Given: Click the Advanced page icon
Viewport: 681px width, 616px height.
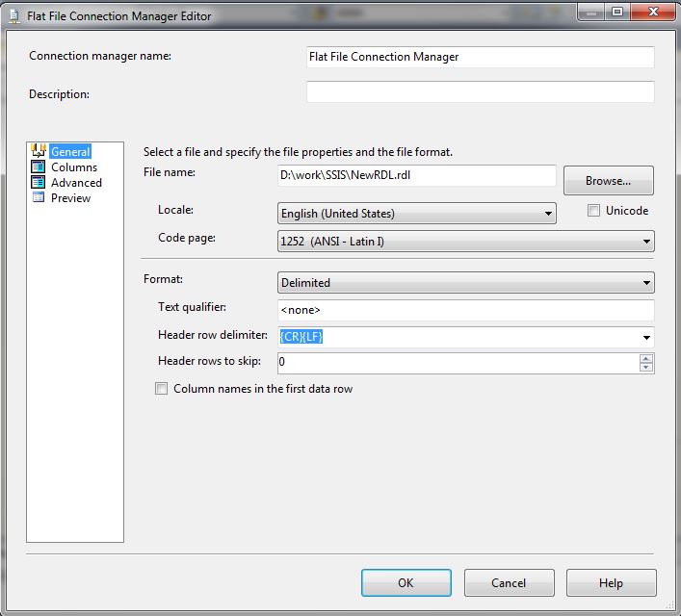Looking at the screenshot, I should pyautogui.click(x=39, y=182).
